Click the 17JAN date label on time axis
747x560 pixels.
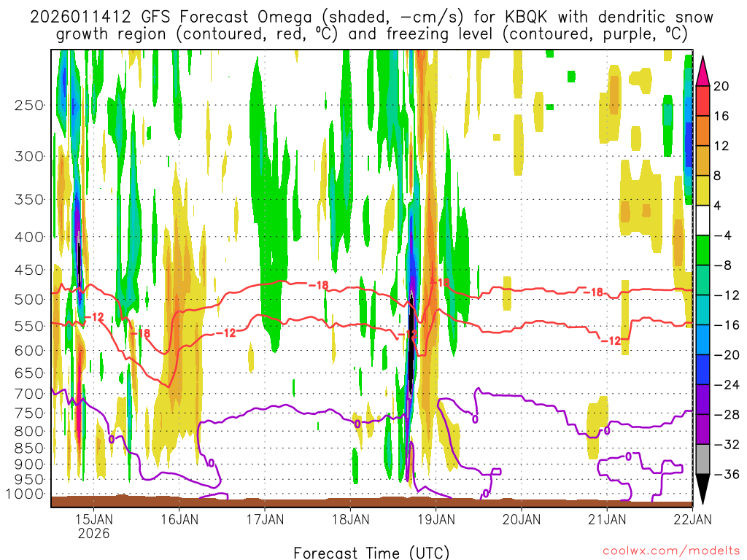click(x=265, y=519)
